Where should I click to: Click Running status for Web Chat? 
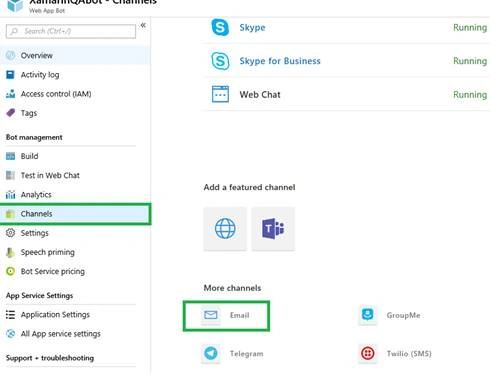click(x=470, y=95)
